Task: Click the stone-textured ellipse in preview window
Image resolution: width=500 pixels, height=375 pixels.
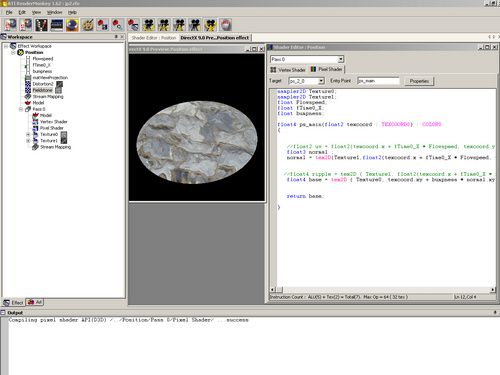Action: click(x=197, y=142)
